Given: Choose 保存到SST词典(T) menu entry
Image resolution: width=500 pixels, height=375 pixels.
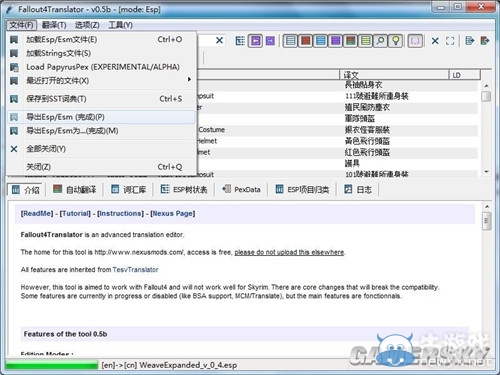Looking at the screenshot, I should [x=101, y=99].
